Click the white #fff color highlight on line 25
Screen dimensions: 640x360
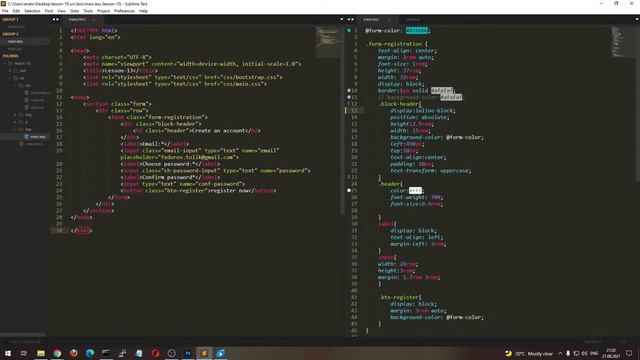(415, 190)
